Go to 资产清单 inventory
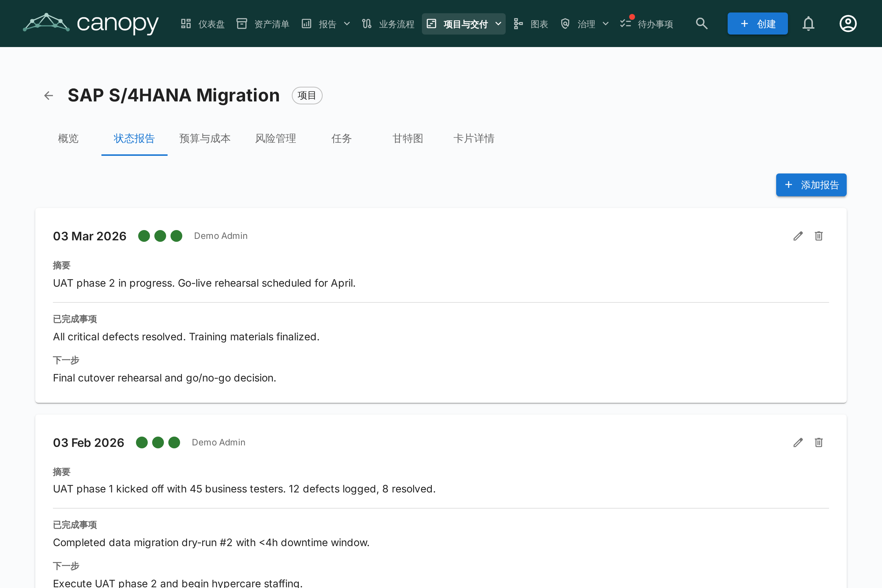 click(263, 24)
